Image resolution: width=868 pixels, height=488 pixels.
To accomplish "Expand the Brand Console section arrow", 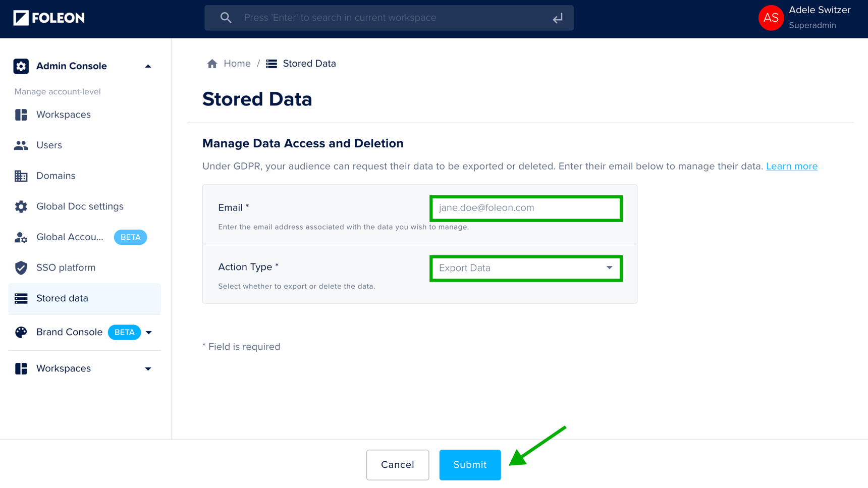I will coord(149,333).
